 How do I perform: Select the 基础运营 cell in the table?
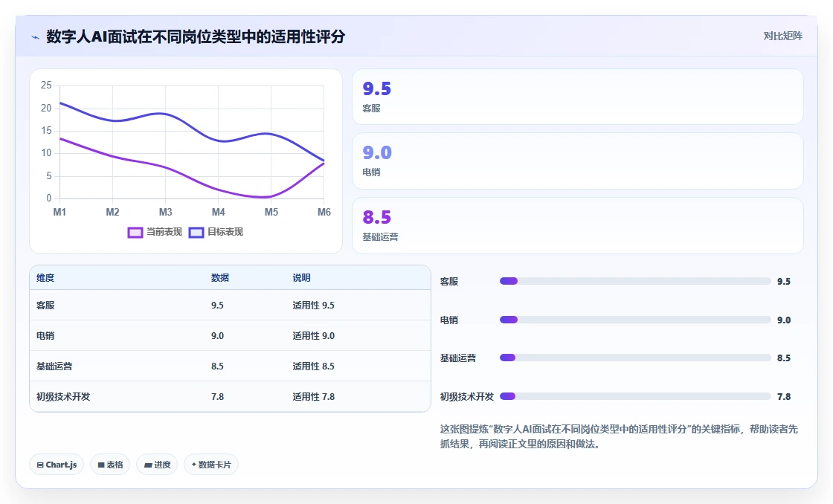pyautogui.click(x=54, y=366)
